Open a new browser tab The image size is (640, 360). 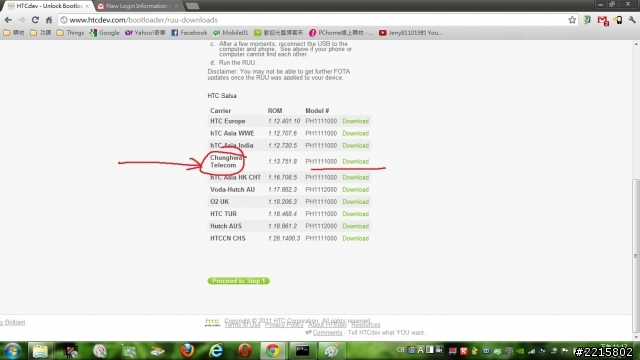point(192,6)
